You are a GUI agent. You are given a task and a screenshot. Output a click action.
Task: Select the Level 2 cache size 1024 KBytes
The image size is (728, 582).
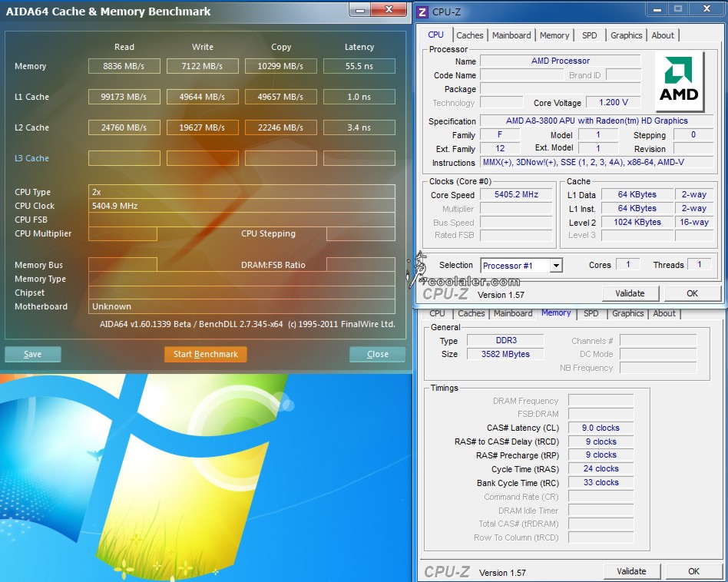(x=637, y=223)
